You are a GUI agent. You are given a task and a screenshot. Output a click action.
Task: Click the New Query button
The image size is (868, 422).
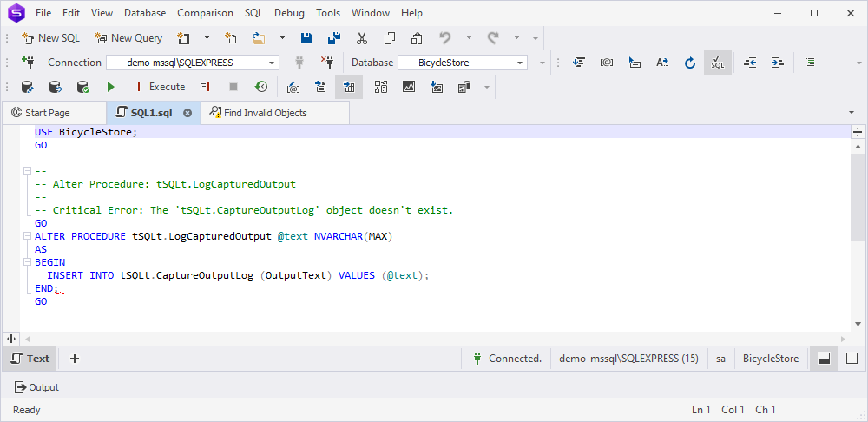128,38
